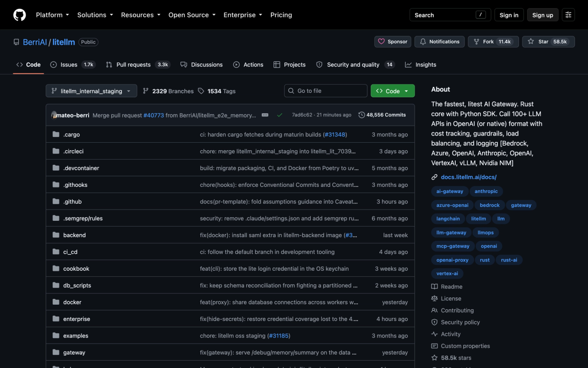Screen dimensions: 588x368
Task: Open the docs.litellm.ai/docs/ link
Action: (x=468, y=177)
